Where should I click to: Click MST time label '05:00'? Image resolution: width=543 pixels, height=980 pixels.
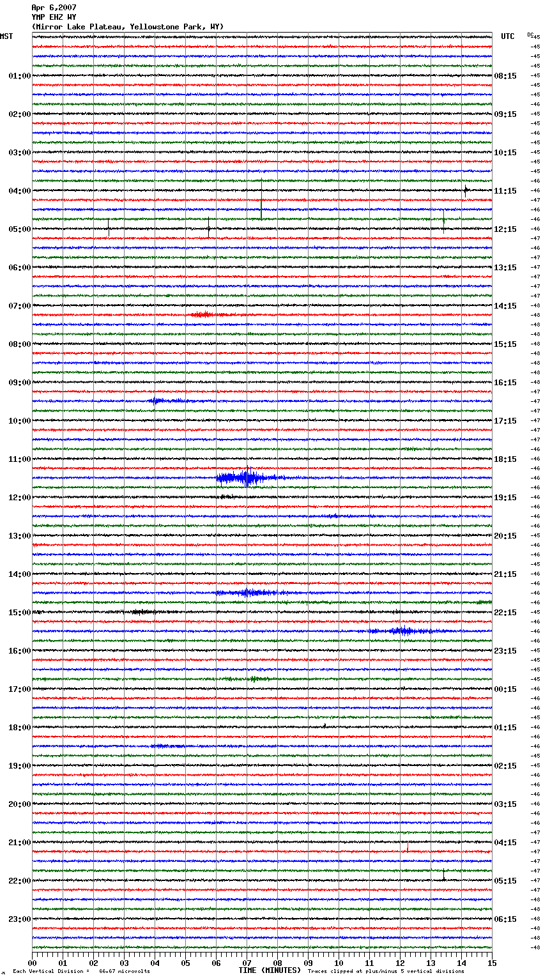click(20, 229)
